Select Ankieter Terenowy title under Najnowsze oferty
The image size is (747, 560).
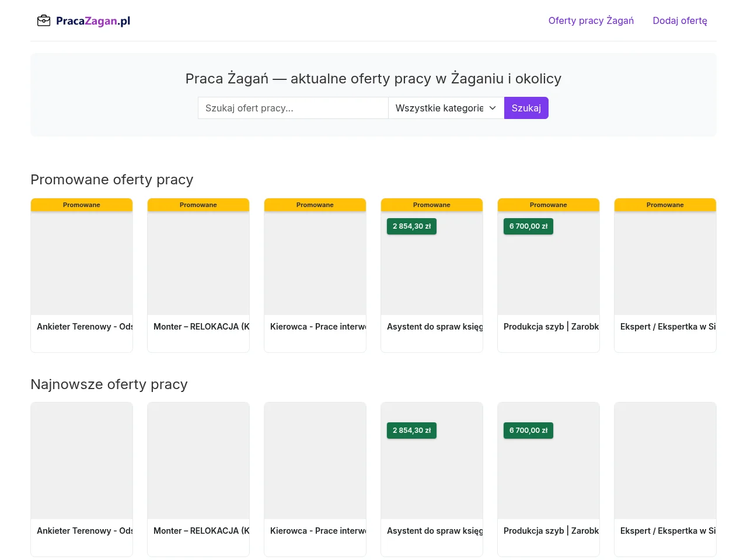click(85, 531)
